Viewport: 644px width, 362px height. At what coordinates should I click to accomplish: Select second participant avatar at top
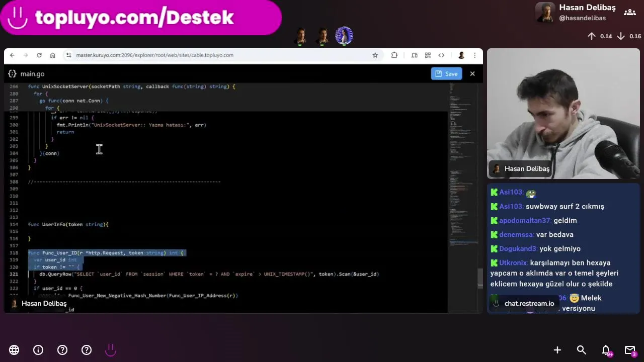point(323,36)
